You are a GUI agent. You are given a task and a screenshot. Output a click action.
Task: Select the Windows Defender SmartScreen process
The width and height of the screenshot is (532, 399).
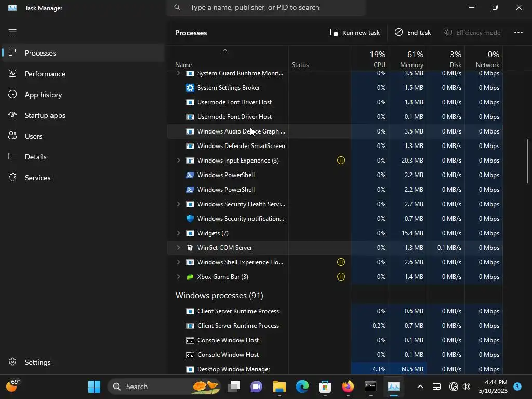click(335, 146)
